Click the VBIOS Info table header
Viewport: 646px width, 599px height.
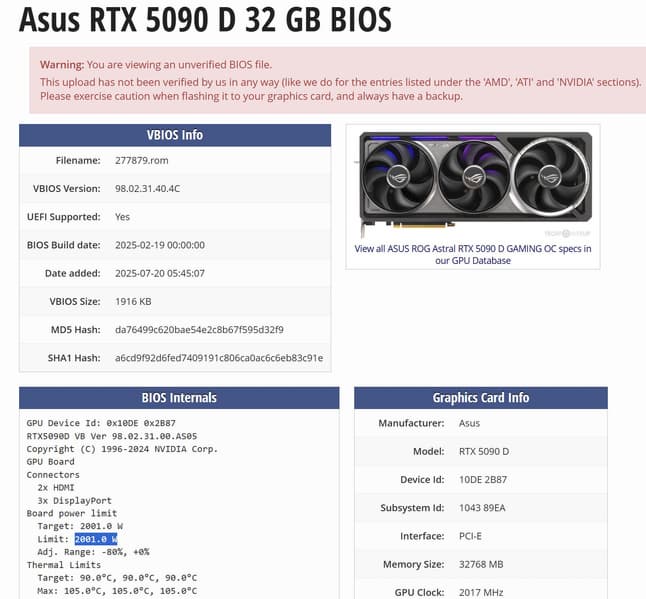click(175, 135)
